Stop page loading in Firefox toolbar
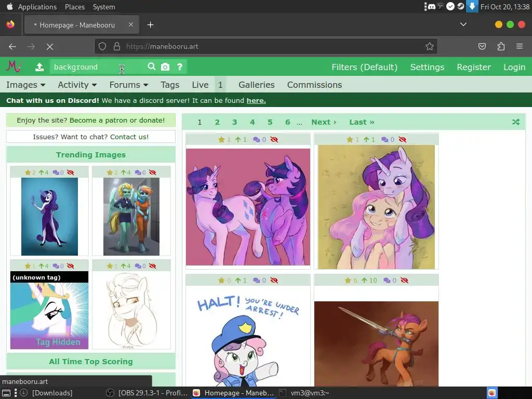This screenshot has height=399, width=532. tap(50, 46)
